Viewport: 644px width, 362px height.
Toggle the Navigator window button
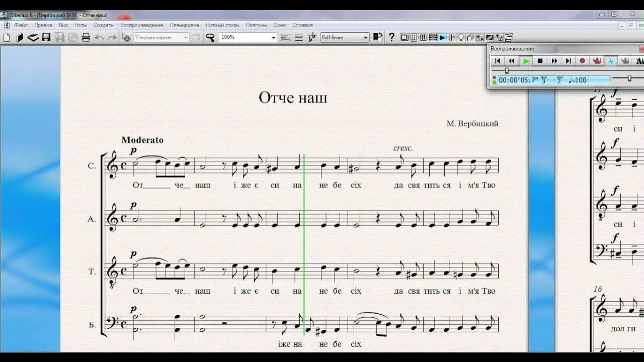(405, 37)
